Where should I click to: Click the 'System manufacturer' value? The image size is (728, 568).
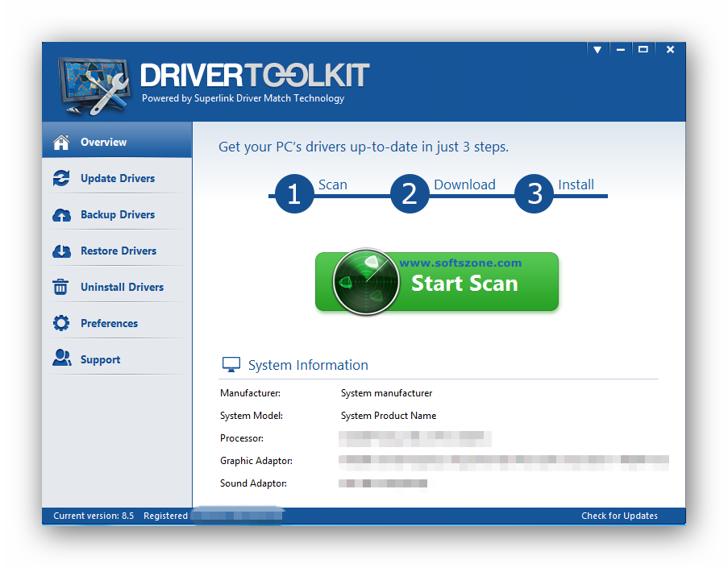pos(386,393)
